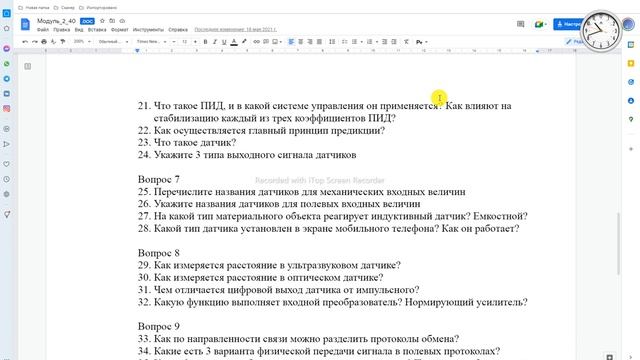Screen dimensions: 640x360
Task: Open the paragraph style dropdown
Action: (x=113, y=42)
